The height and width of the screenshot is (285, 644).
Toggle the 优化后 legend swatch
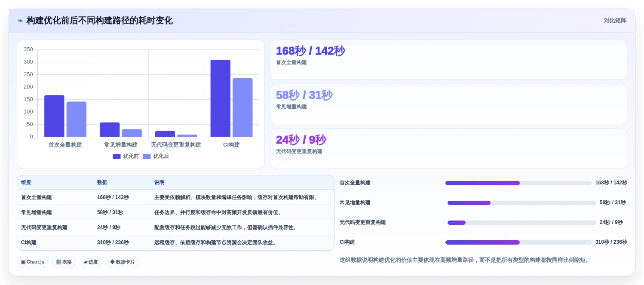point(147,156)
